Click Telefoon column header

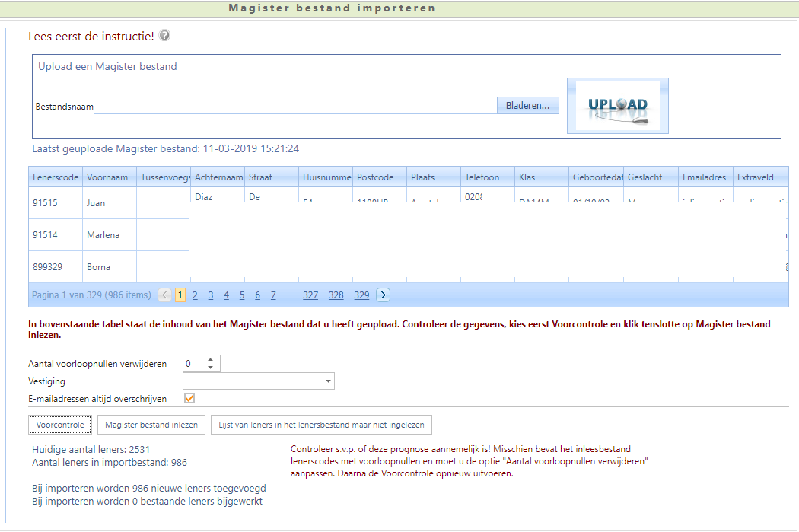coord(488,177)
